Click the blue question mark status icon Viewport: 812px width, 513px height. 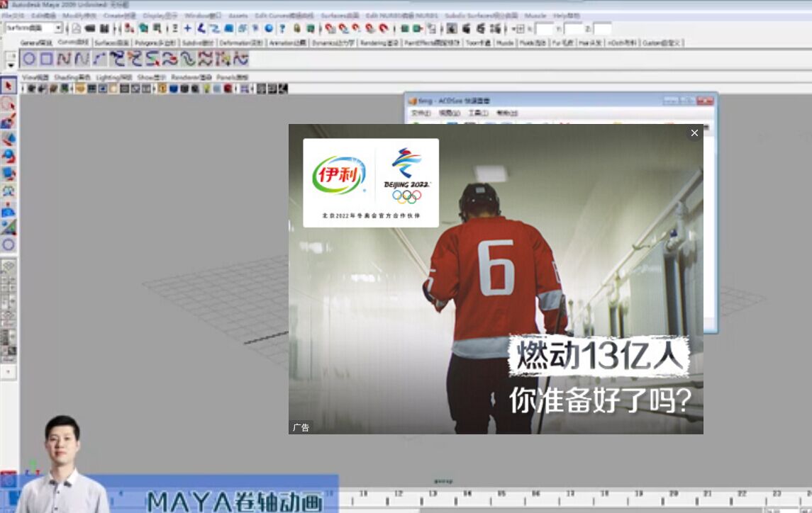pos(282,28)
